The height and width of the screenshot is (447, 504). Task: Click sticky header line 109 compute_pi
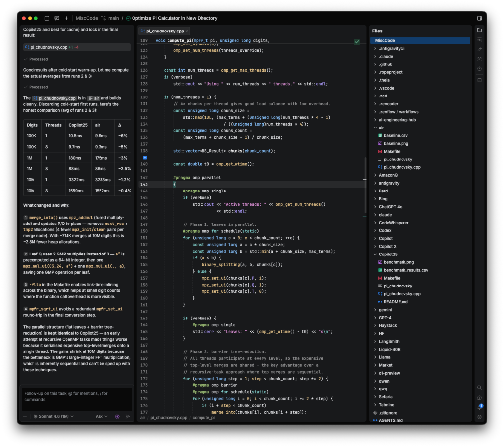[212, 40]
